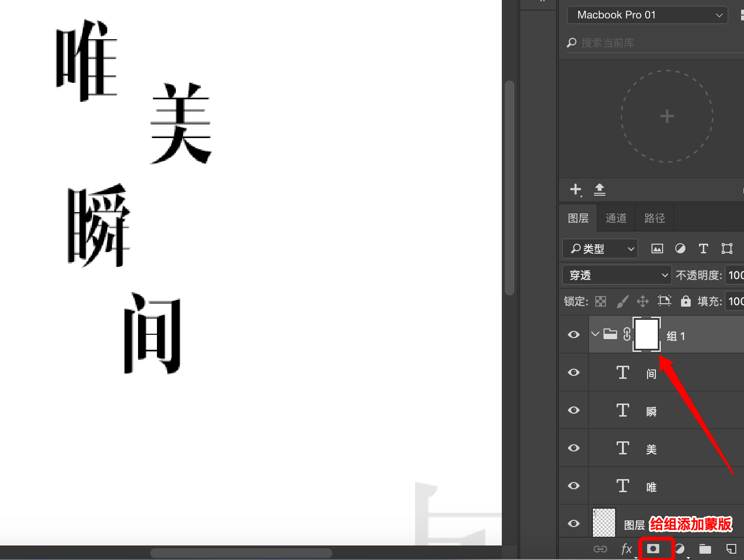Toggle the shape layer filter icon
Viewport: 744px width, 560px height.
click(x=727, y=249)
